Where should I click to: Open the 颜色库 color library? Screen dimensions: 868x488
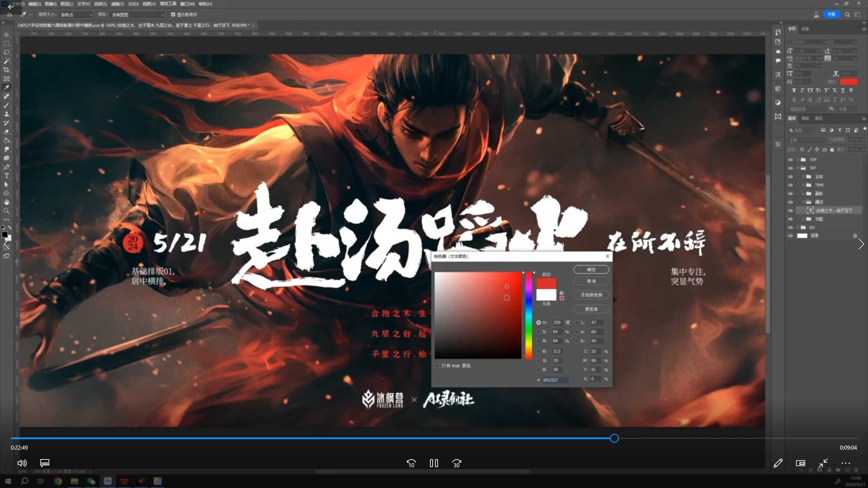[x=591, y=309]
